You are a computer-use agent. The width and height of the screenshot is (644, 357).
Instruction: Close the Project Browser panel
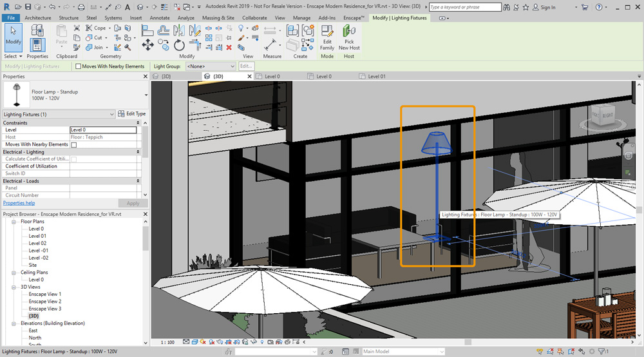[x=146, y=214]
